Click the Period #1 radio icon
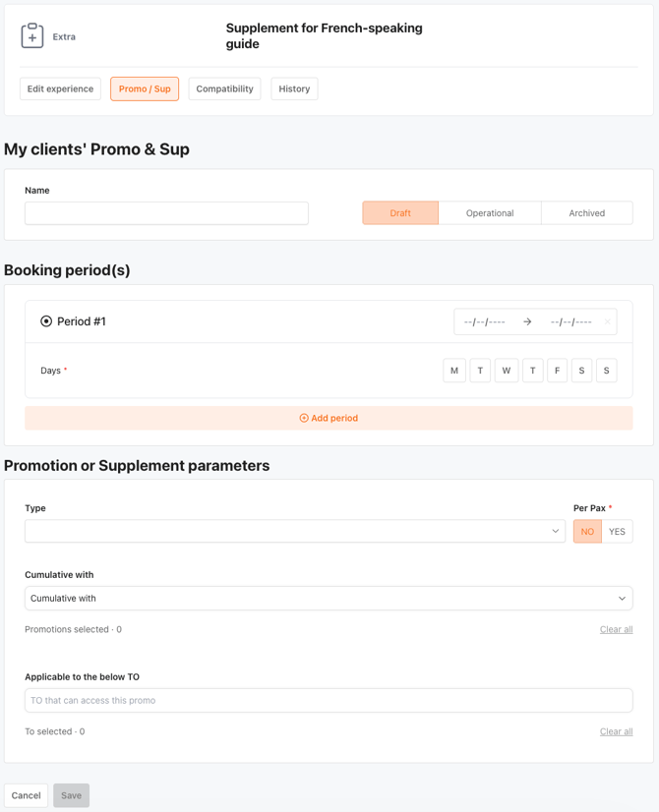 click(x=46, y=321)
